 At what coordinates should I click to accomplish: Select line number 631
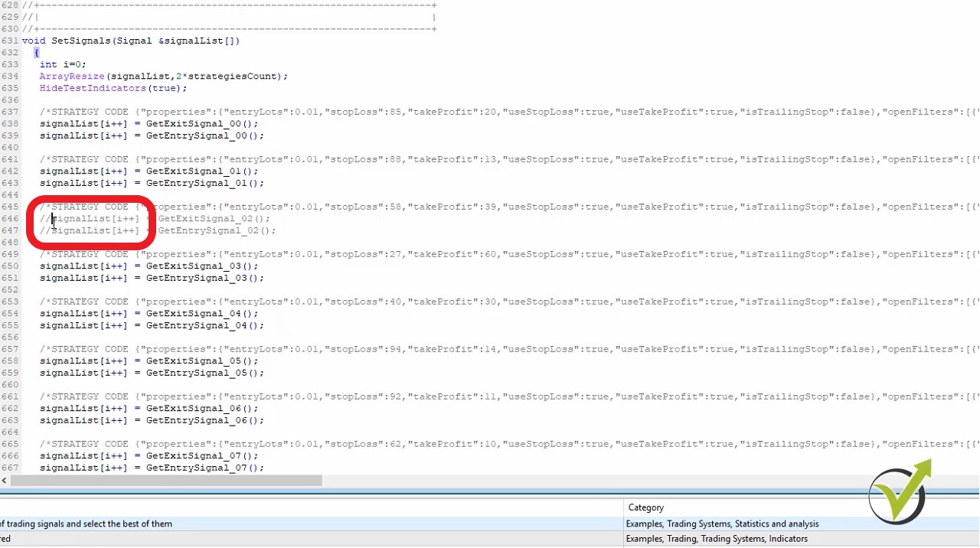coord(11,40)
